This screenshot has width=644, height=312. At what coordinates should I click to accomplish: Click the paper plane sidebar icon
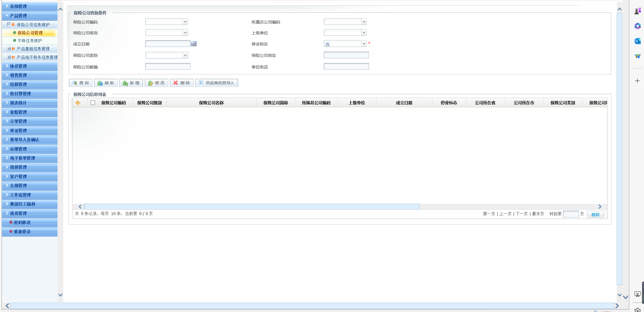click(637, 56)
